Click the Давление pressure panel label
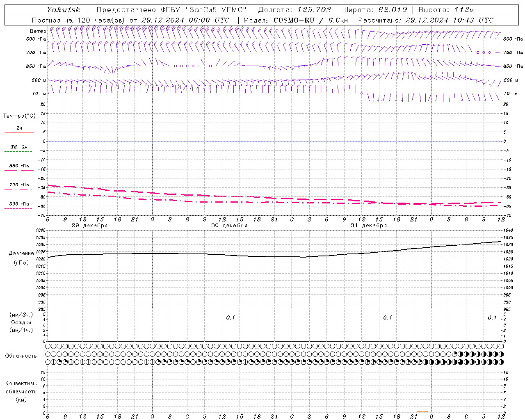525x420 pixels. pyautogui.click(x=21, y=253)
